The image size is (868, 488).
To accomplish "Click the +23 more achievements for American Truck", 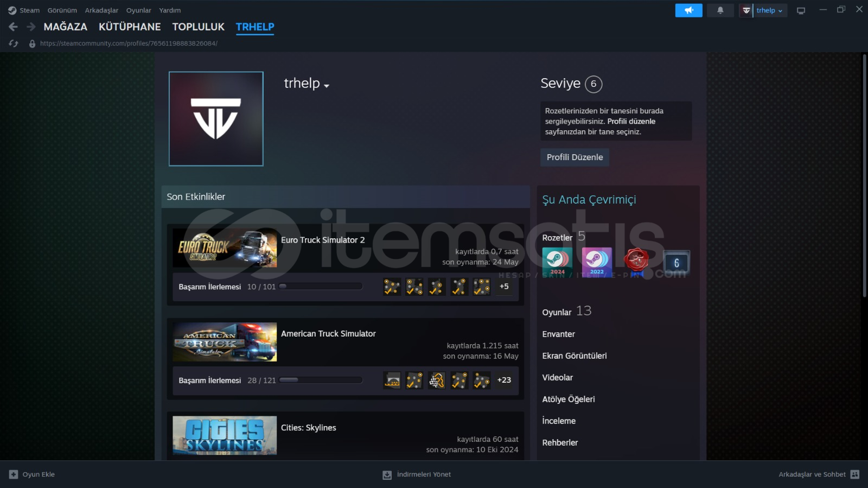I will click(504, 381).
